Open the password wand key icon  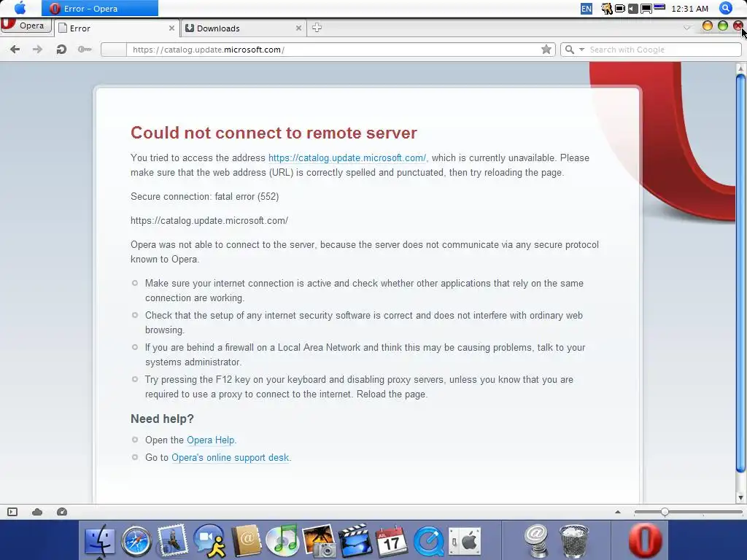[85, 50]
